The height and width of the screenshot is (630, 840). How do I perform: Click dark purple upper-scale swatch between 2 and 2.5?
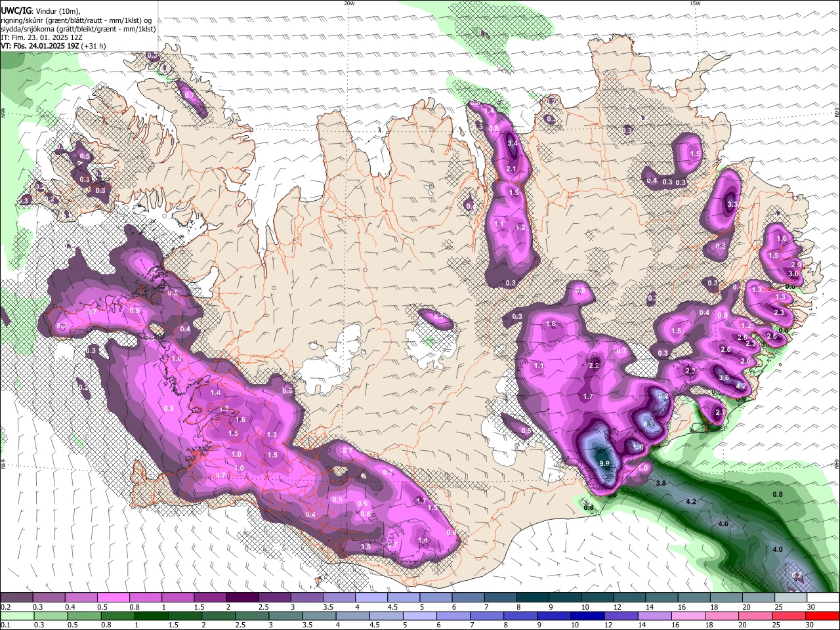pos(243,598)
